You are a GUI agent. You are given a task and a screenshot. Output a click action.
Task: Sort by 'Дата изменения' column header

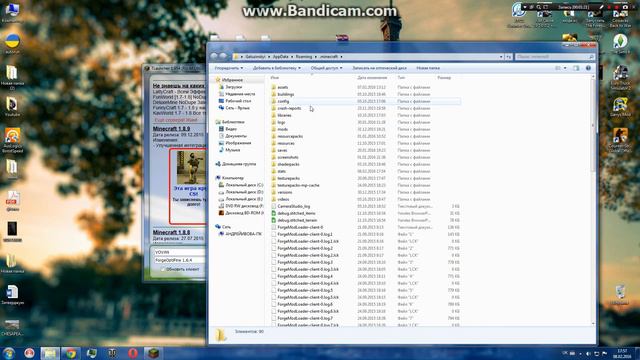(372, 78)
